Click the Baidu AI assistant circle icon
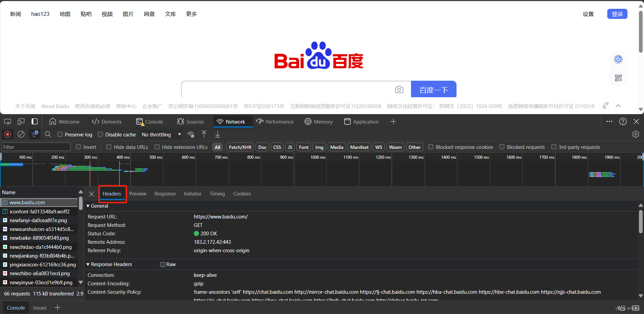The width and height of the screenshot is (644, 314). [618, 59]
